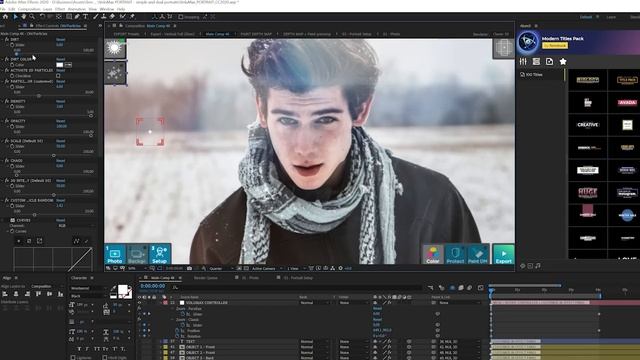Click the grid overlay icon top-right of preview
The height and width of the screenshot is (360, 640).
(504, 48)
